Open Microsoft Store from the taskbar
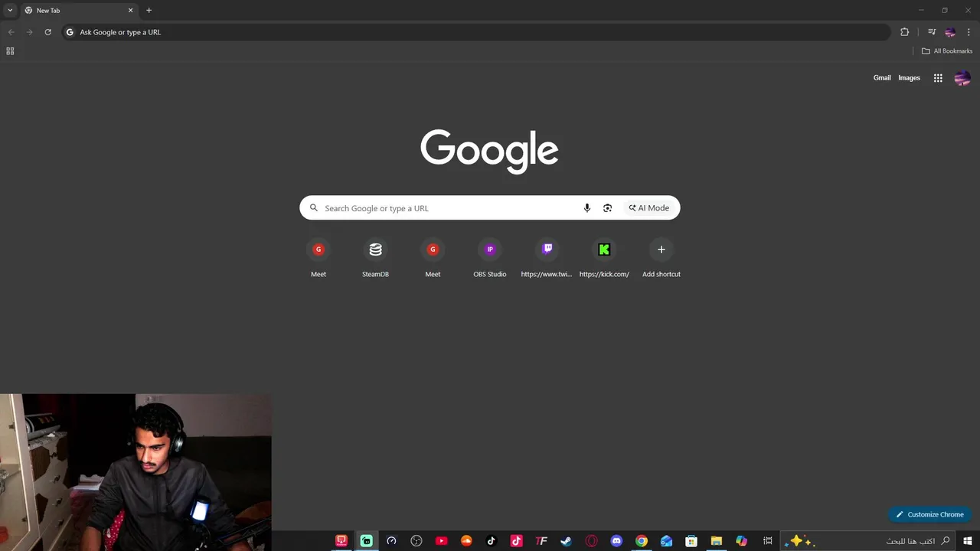This screenshot has width=980, height=551. (x=691, y=541)
